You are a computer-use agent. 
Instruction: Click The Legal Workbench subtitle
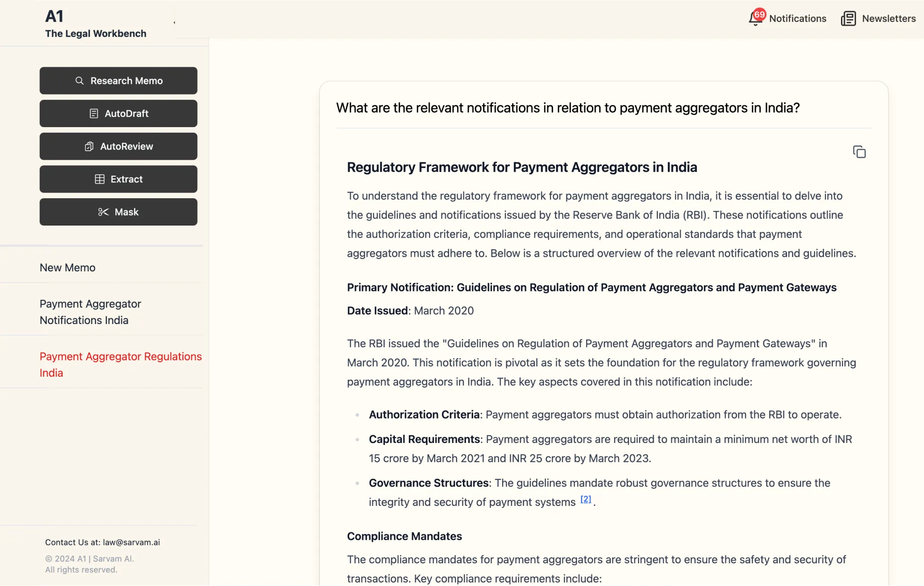[x=96, y=33]
